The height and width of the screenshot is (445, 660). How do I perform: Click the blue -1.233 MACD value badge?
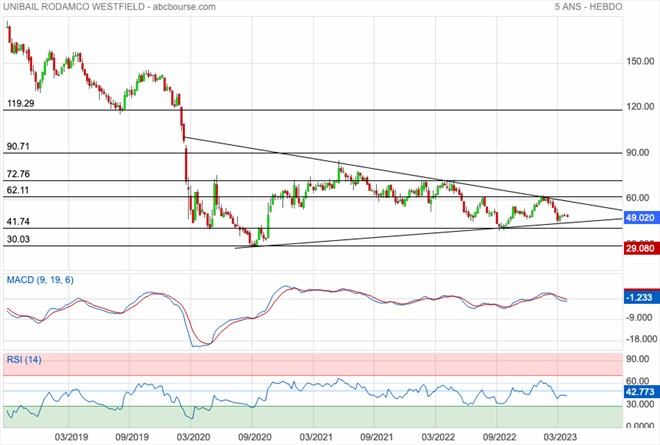pyautogui.click(x=640, y=297)
